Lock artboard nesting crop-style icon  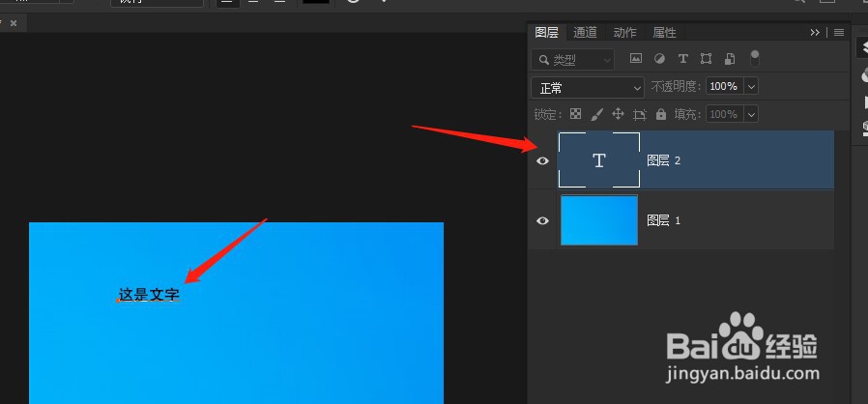coord(640,115)
